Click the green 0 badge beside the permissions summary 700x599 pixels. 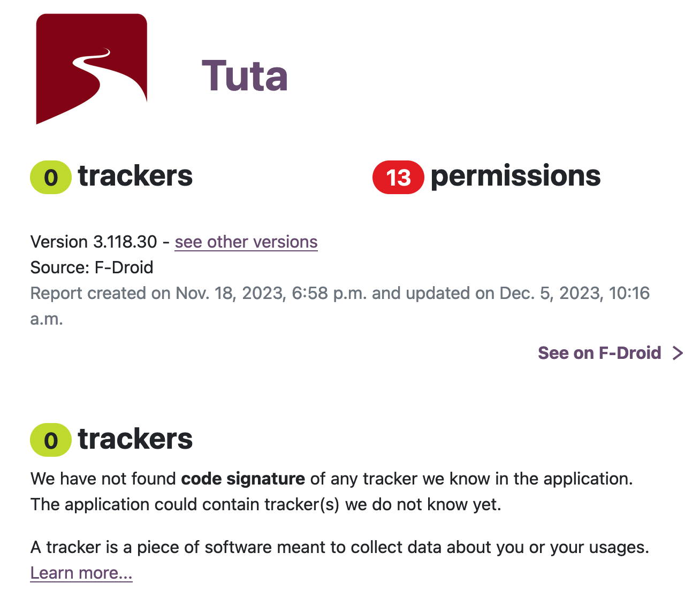pos(51,177)
